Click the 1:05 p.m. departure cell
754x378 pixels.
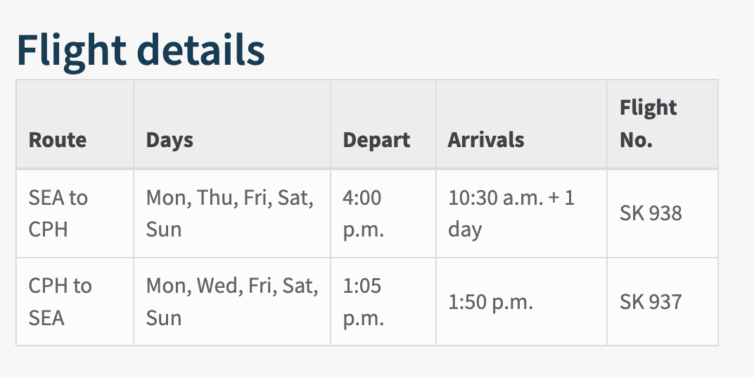tap(383, 302)
